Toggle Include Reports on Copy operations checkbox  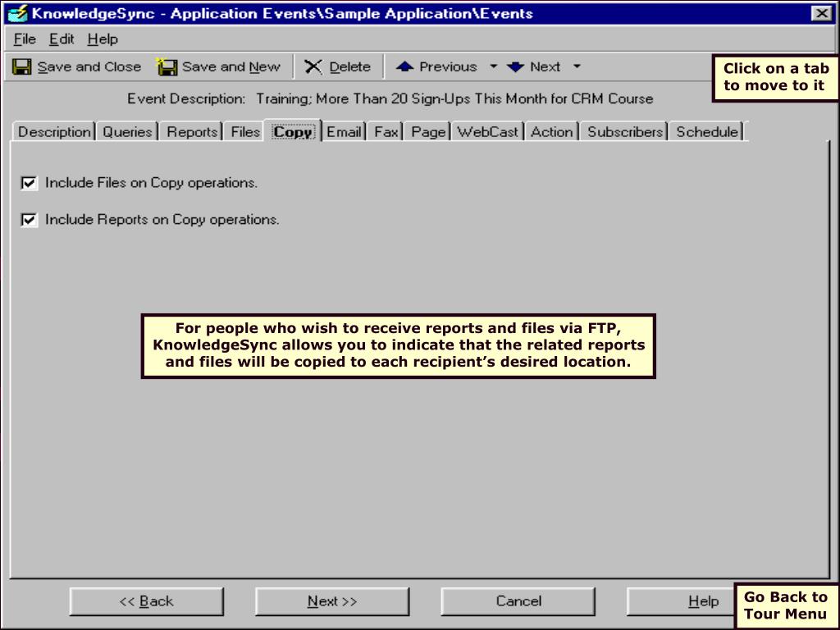(29, 220)
